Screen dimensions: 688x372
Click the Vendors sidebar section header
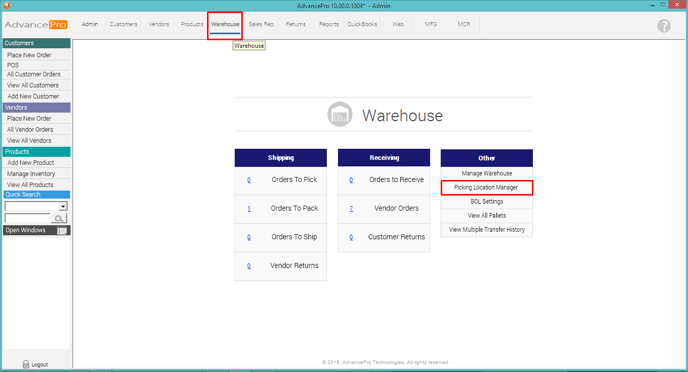(x=36, y=107)
